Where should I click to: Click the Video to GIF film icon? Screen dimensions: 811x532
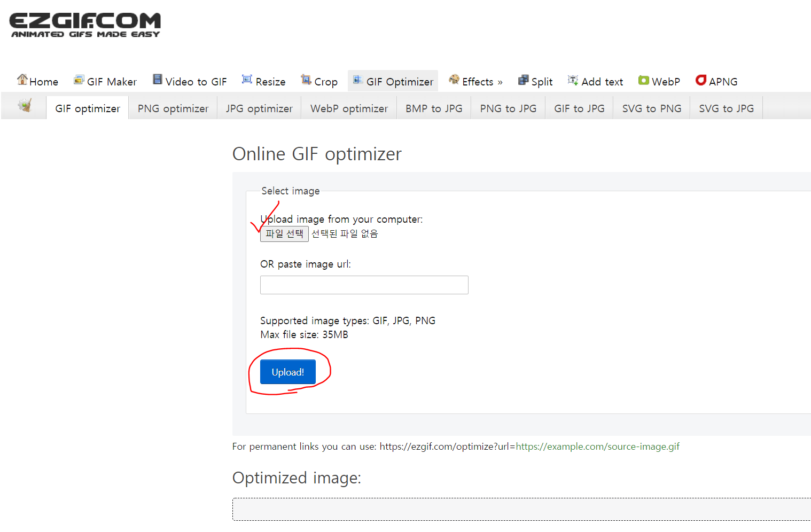(158, 80)
